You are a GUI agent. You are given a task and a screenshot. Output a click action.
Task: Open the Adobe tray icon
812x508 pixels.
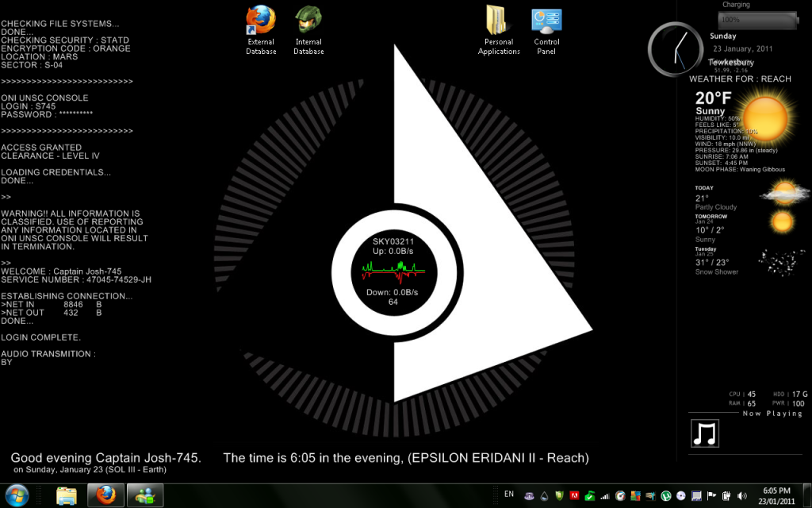(x=574, y=495)
